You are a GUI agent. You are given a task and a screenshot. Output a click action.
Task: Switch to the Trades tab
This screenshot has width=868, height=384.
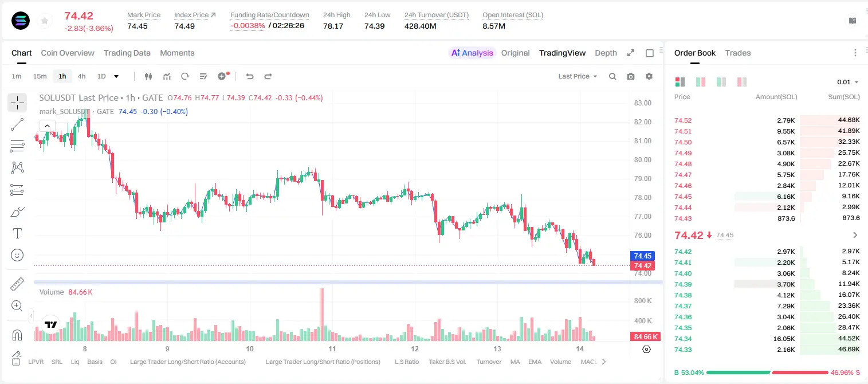click(x=737, y=53)
